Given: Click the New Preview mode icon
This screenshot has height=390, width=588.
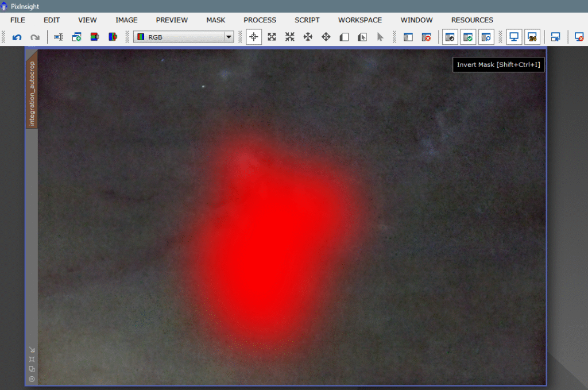Looking at the screenshot, I should click(x=344, y=37).
